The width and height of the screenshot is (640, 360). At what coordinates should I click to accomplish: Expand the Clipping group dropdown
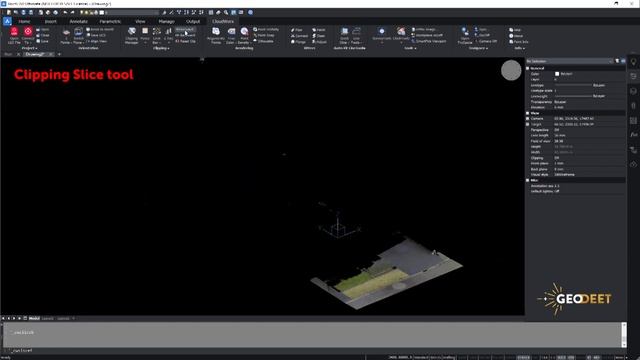(161, 48)
